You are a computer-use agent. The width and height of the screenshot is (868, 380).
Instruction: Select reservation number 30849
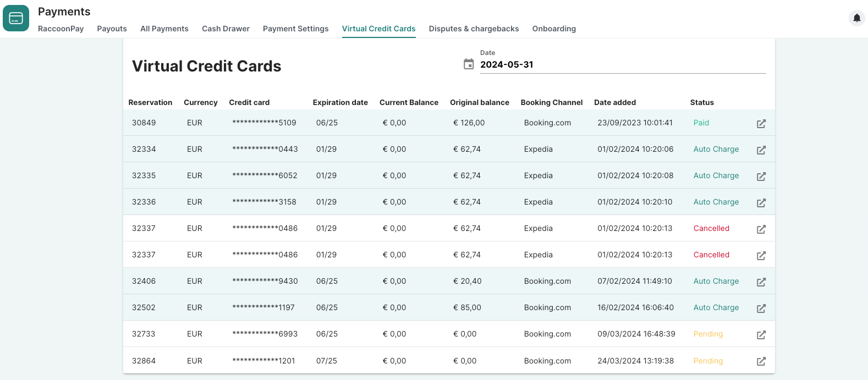[144, 123]
